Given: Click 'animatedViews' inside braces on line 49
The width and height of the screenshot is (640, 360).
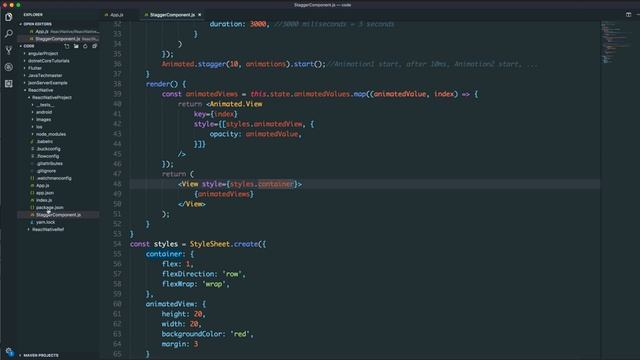Looking at the screenshot, I should click(224, 194).
